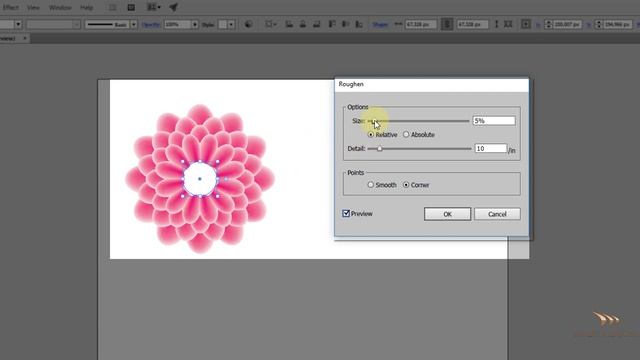Open the Window menu

coord(60,7)
